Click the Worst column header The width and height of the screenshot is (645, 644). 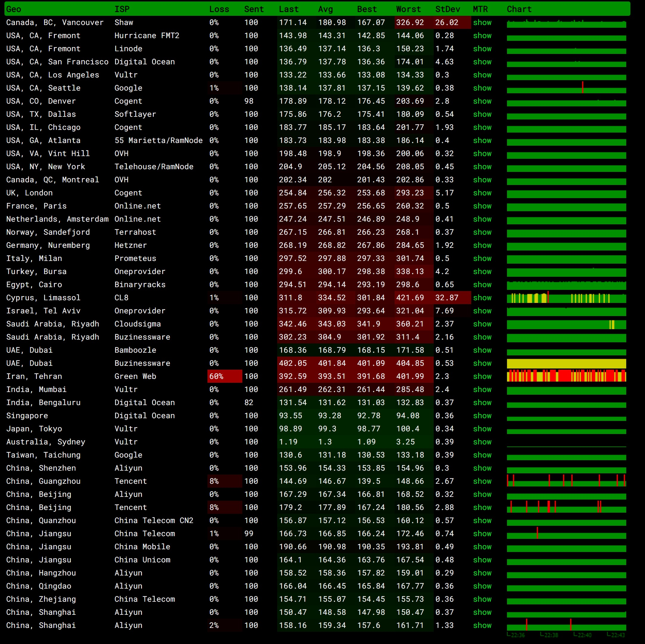click(x=409, y=9)
